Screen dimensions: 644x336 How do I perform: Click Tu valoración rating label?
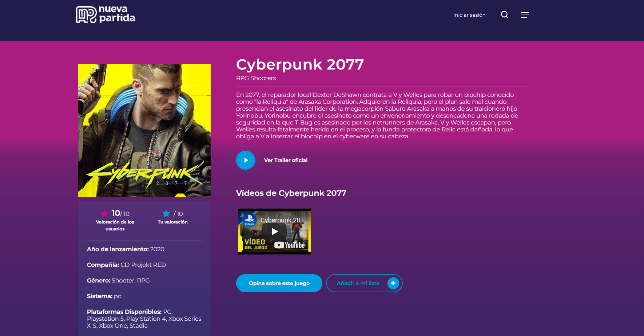click(173, 222)
